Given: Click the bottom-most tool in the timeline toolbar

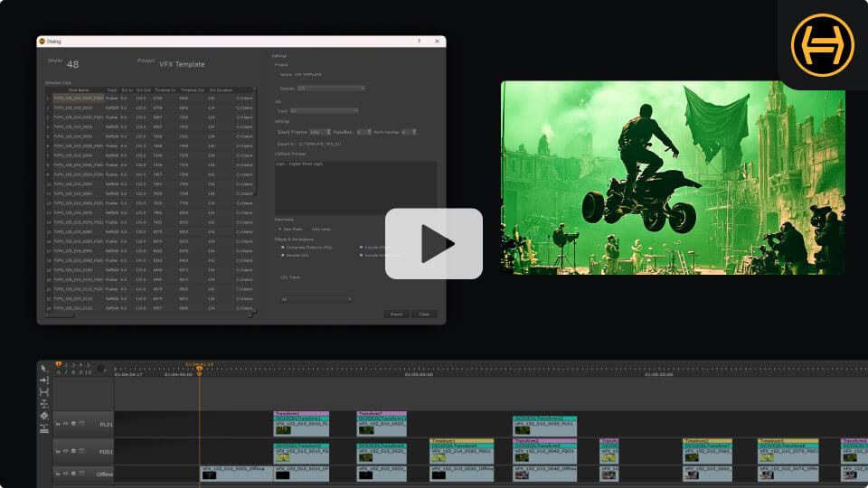Looking at the screenshot, I should 43,427.
